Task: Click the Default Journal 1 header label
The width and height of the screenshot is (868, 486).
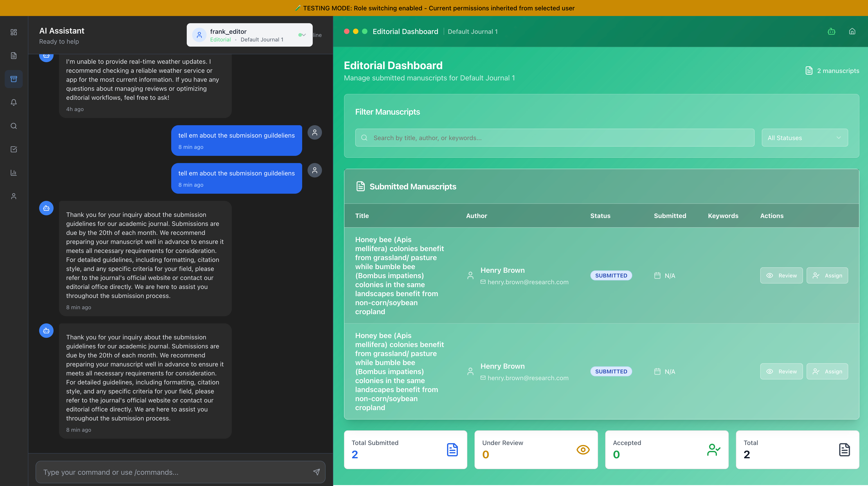Action: coord(472,31)
